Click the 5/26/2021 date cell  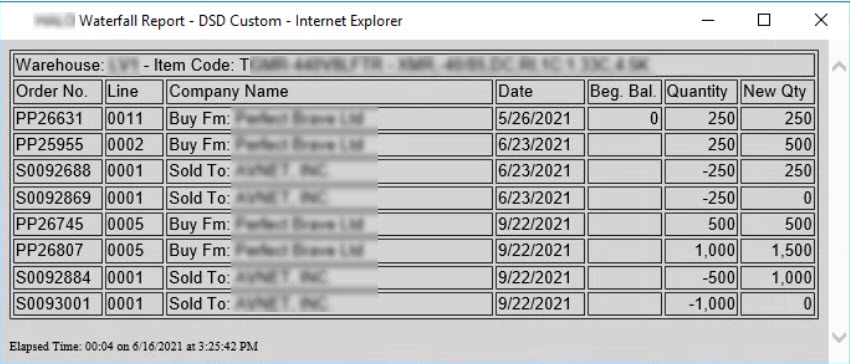coord(540,118)
